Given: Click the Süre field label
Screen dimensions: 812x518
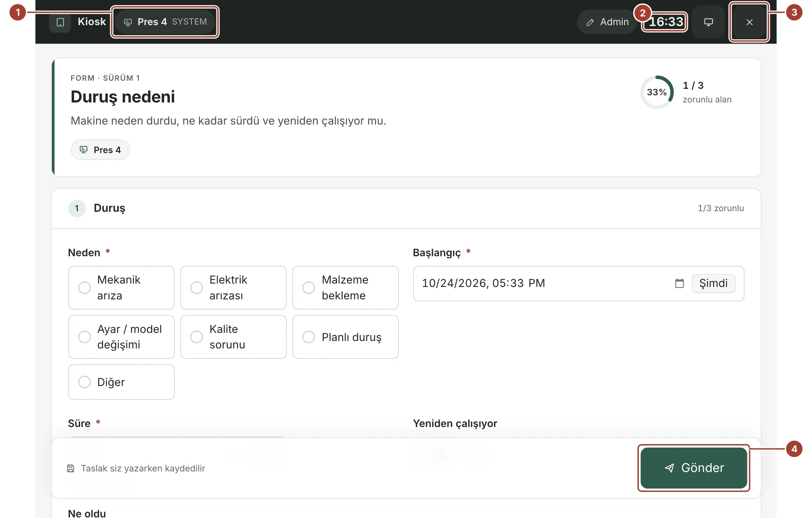Looking at the screenshot, I should [79, 424].
